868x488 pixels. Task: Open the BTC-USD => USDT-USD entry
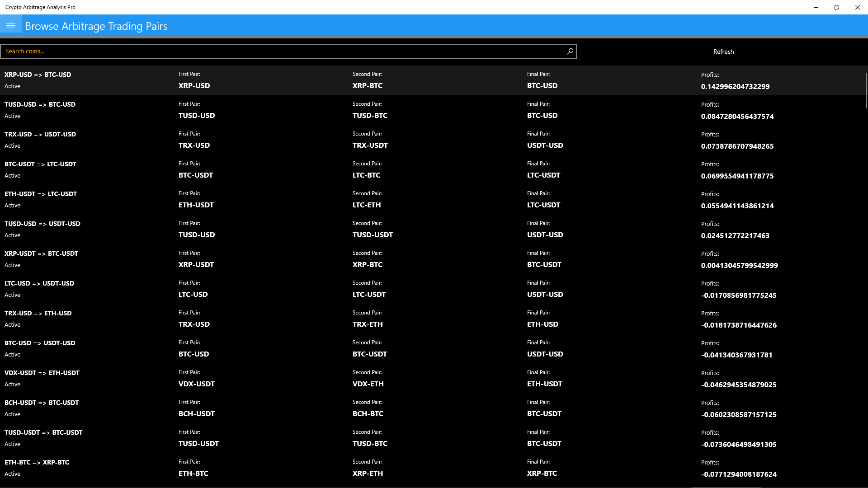point(40,343)
